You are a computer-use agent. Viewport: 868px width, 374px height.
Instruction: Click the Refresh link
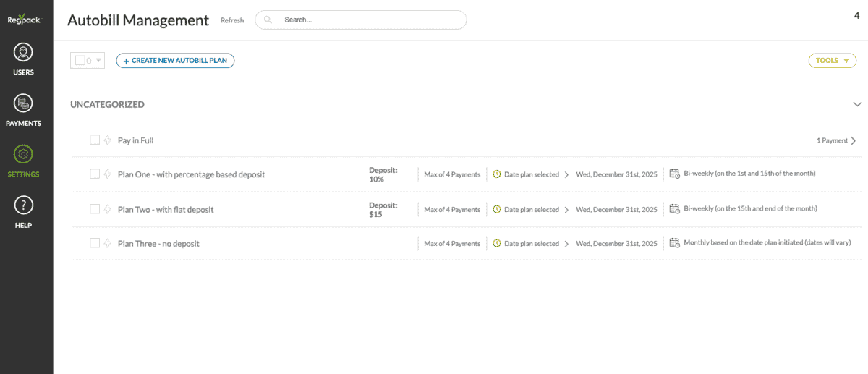[x=232, y=20]
